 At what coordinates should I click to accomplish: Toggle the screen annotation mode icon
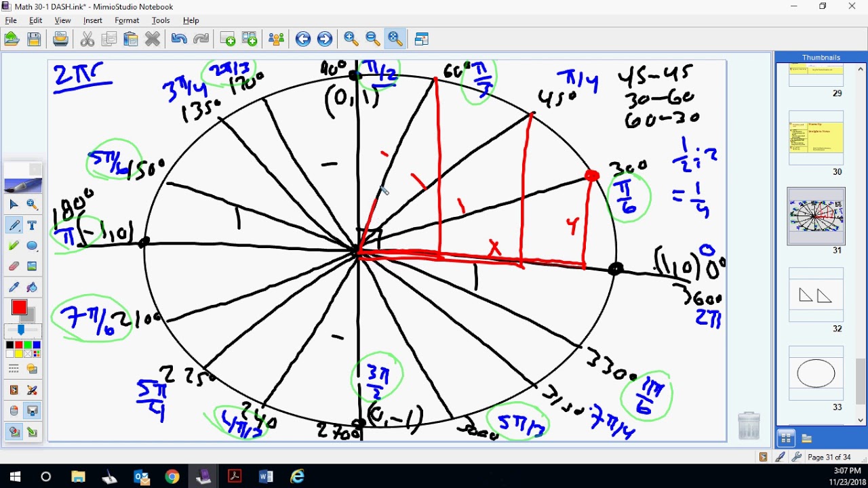coord(32,411)
